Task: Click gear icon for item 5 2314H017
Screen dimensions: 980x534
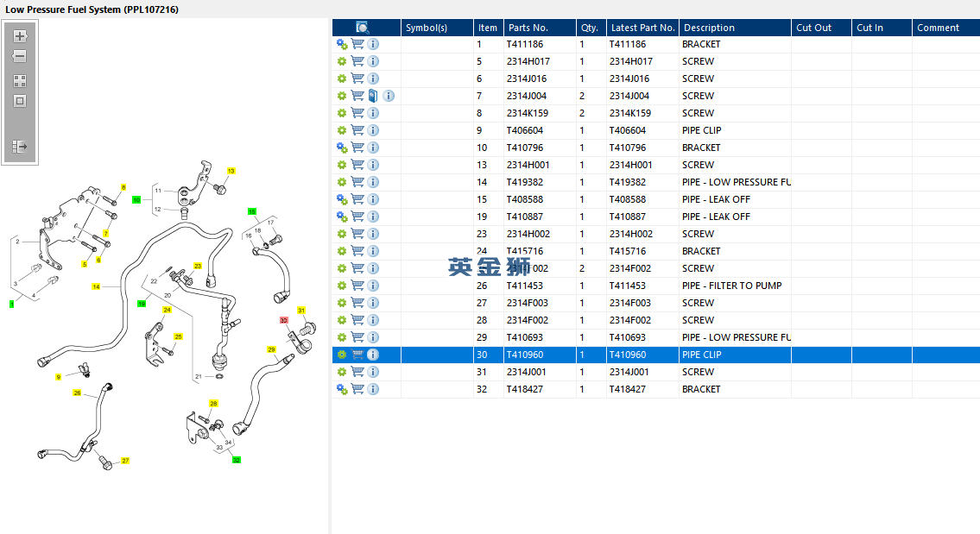Action: coord(342,62)
